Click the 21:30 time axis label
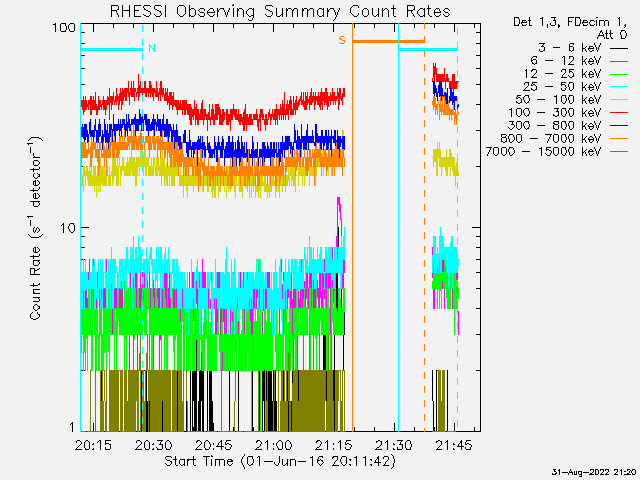Screen dimensions: 640x480 point(393,445)
